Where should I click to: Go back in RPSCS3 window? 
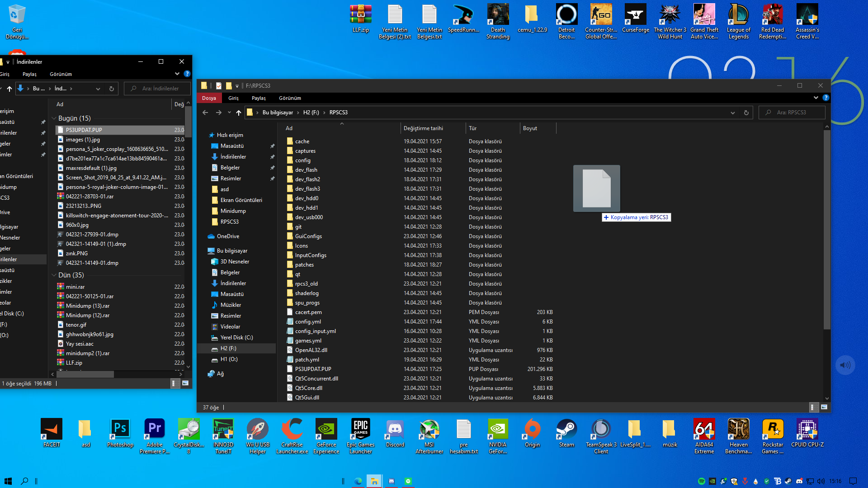click(x=205, y=113)
